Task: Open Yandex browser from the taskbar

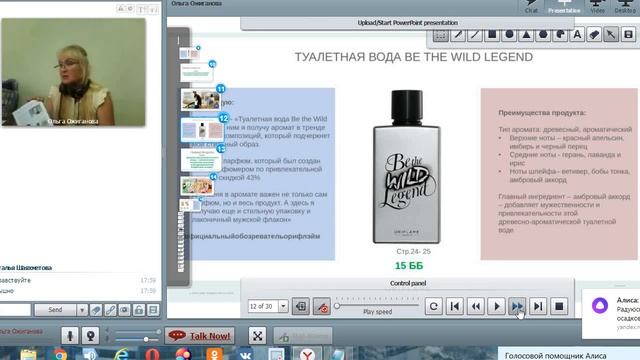Action: [x=307, y=355]
